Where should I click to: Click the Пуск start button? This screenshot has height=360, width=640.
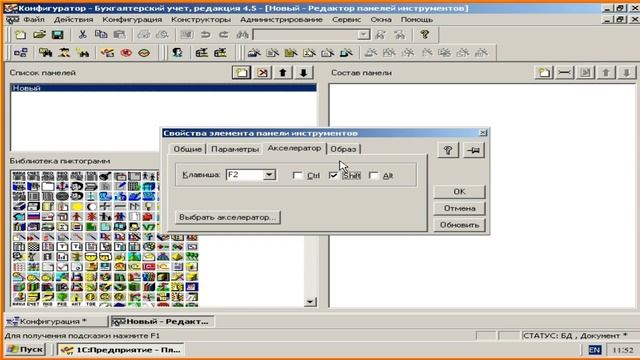coord(25,349)
